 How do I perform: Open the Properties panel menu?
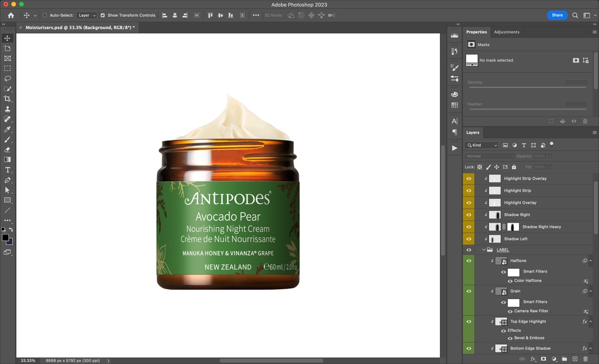(594, 32)
